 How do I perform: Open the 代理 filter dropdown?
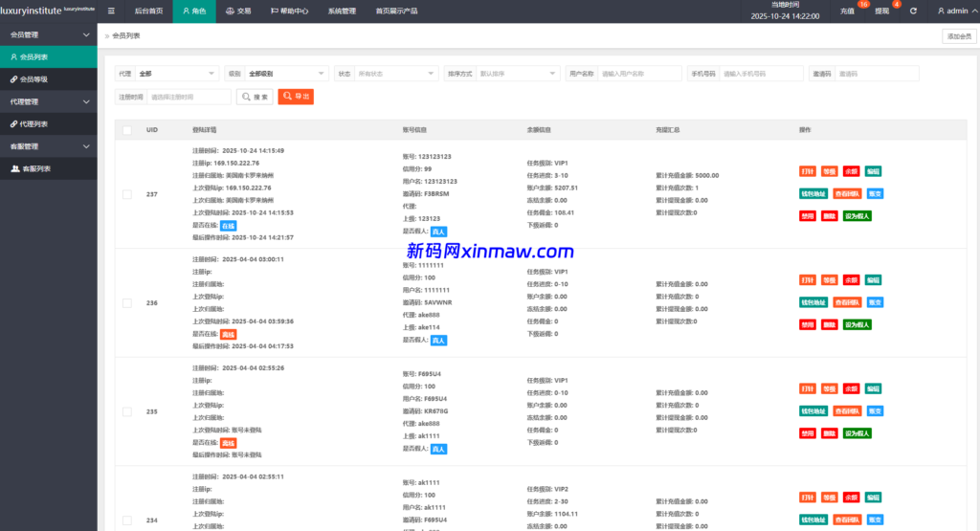176,74
